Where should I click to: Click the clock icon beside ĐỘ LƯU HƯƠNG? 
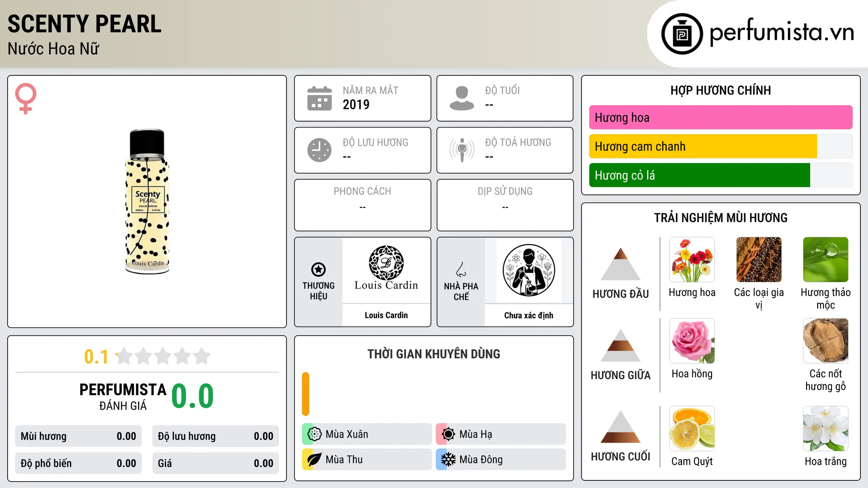(x=320, y=150)
